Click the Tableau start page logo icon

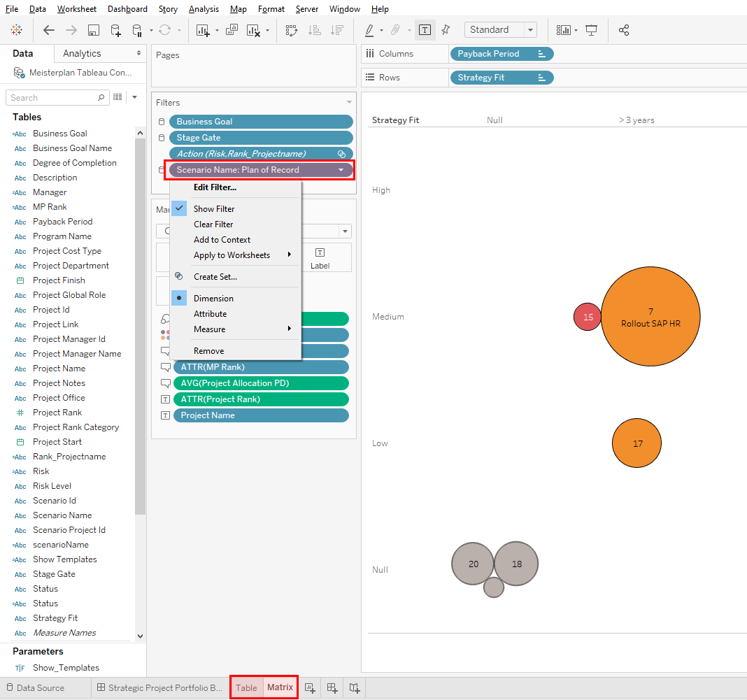click(x=17, y=30)
